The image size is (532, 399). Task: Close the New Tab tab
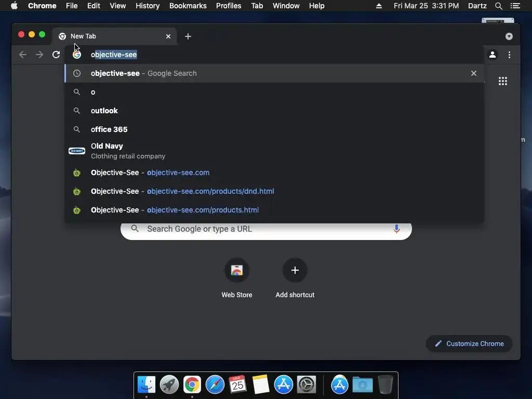point(168,36)
